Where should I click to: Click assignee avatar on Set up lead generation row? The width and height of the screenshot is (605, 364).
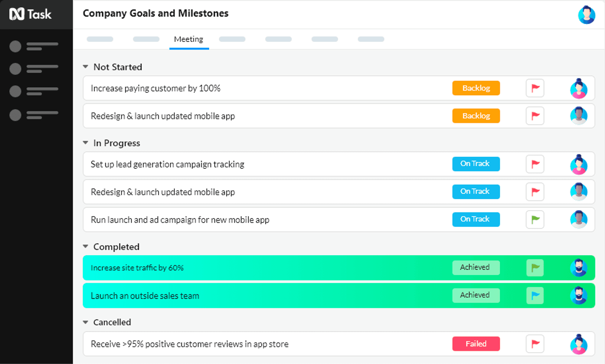point(578,164)
